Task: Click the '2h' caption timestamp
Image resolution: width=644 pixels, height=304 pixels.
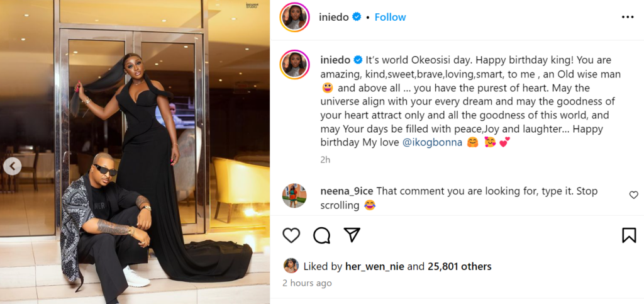Action: [x=325, y=160]
